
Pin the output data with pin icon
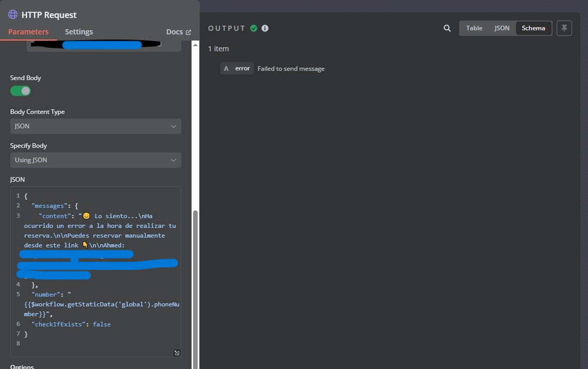click(x=564, y=28)
